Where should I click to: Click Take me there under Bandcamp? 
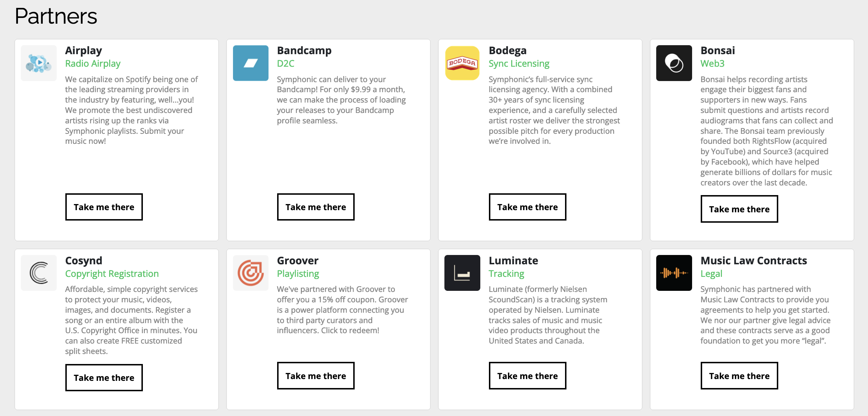click(x=316, y=207)
